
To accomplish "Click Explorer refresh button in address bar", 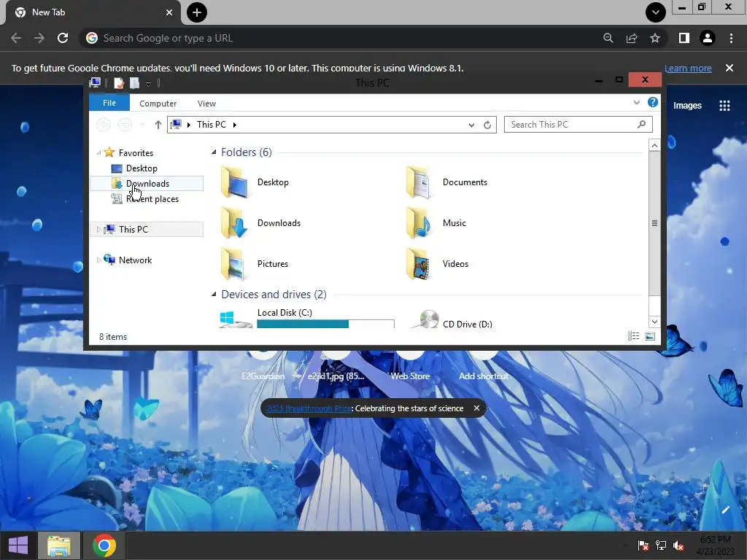I will click(x=487, y=125).
